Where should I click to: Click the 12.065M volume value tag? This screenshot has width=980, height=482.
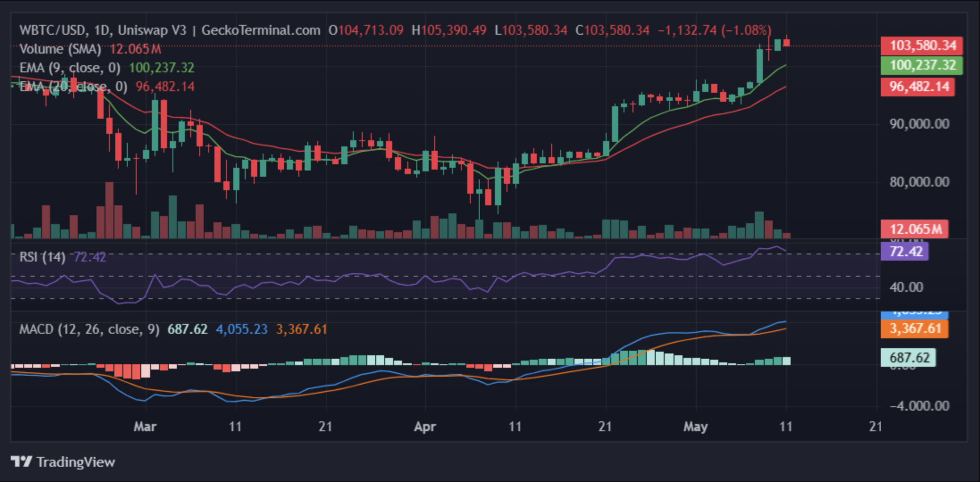tap(914, 229)
